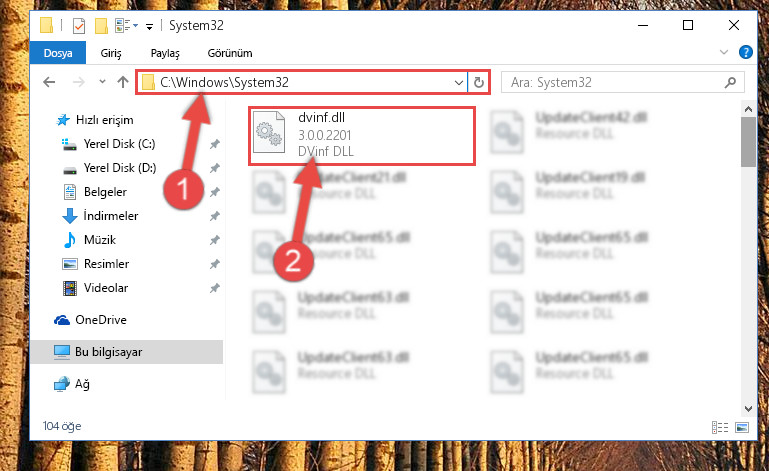Switch to large icons view button
This screenshot has width=769, height=471.
[x=742, y=427]
